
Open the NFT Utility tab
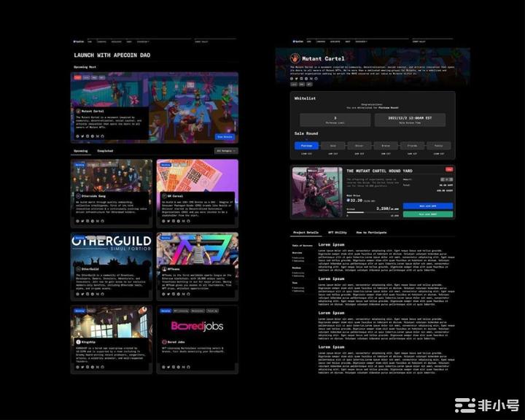click(x=339, y=232)
